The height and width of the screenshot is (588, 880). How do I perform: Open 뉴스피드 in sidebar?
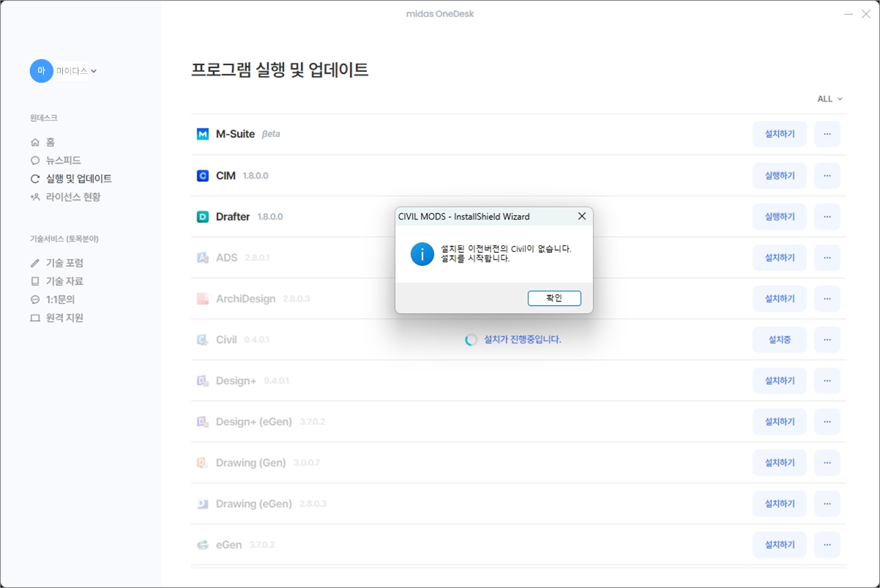click(55, 160)
